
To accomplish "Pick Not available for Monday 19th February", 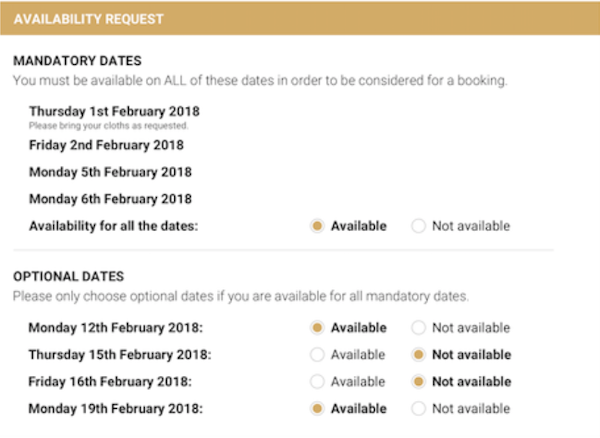I will 419,409.
